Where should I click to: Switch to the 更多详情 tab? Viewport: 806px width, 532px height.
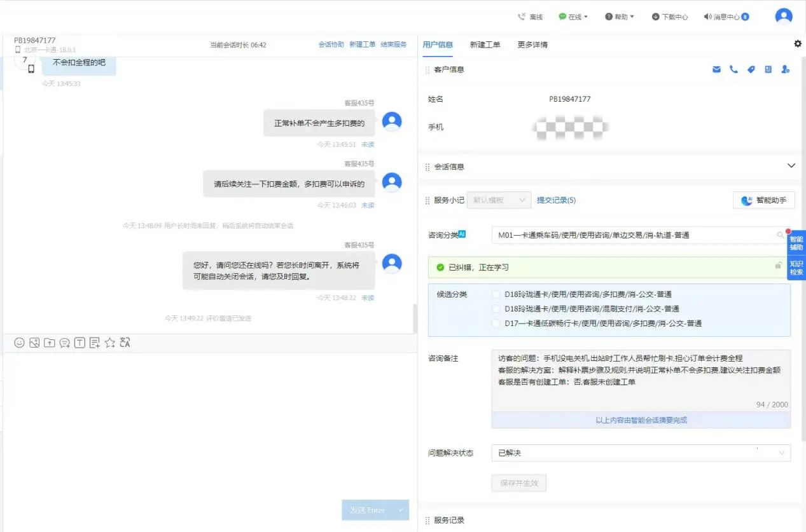[x=532, y=44]
